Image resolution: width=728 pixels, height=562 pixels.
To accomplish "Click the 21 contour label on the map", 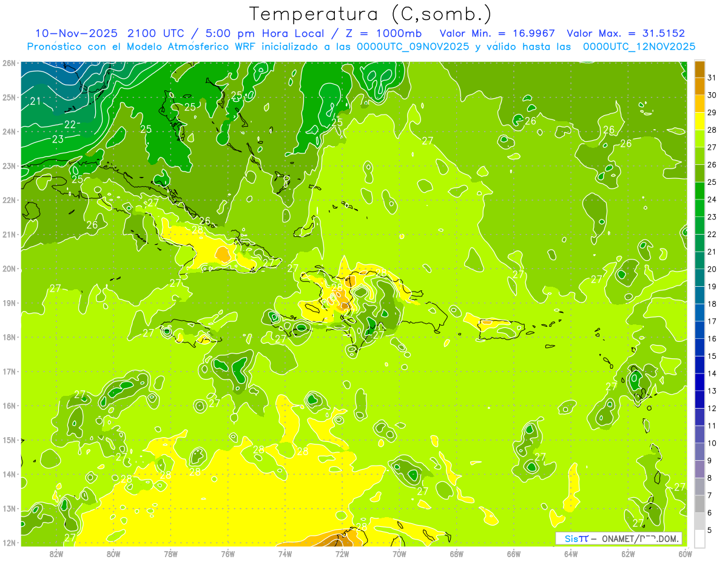I will [35, 101].
